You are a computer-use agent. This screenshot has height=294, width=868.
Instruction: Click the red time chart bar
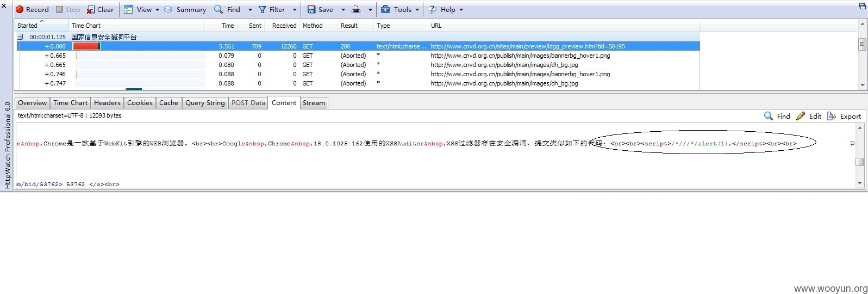coord(86,46)
